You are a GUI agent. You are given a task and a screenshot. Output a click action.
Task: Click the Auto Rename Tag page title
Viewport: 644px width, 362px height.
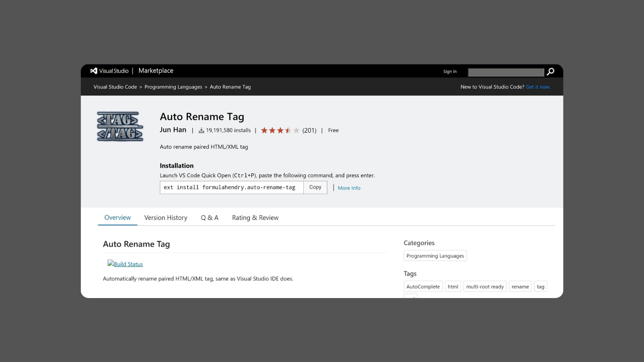coord(202,117)
